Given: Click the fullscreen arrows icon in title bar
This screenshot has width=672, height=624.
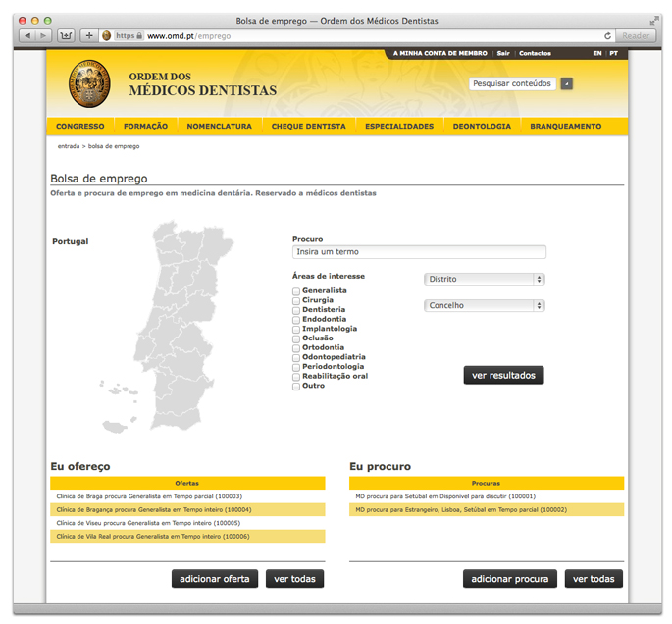Looking at the screenshot, I should [654, 20].
